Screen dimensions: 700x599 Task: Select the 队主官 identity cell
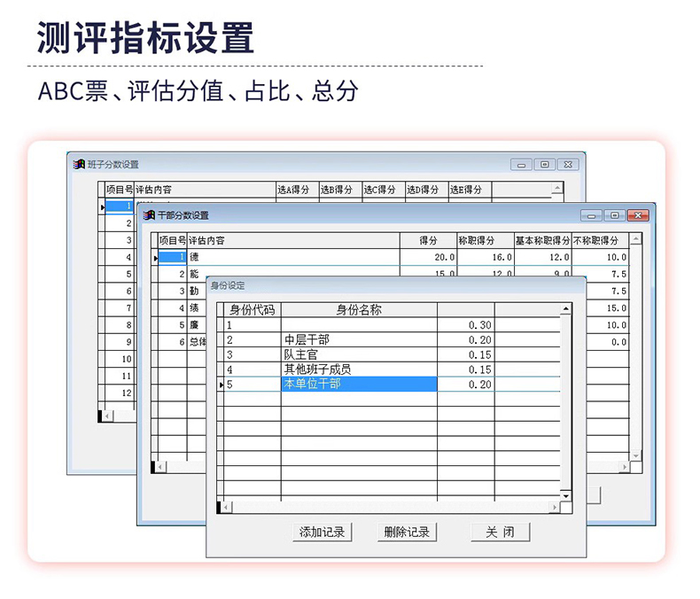[359, 354]
